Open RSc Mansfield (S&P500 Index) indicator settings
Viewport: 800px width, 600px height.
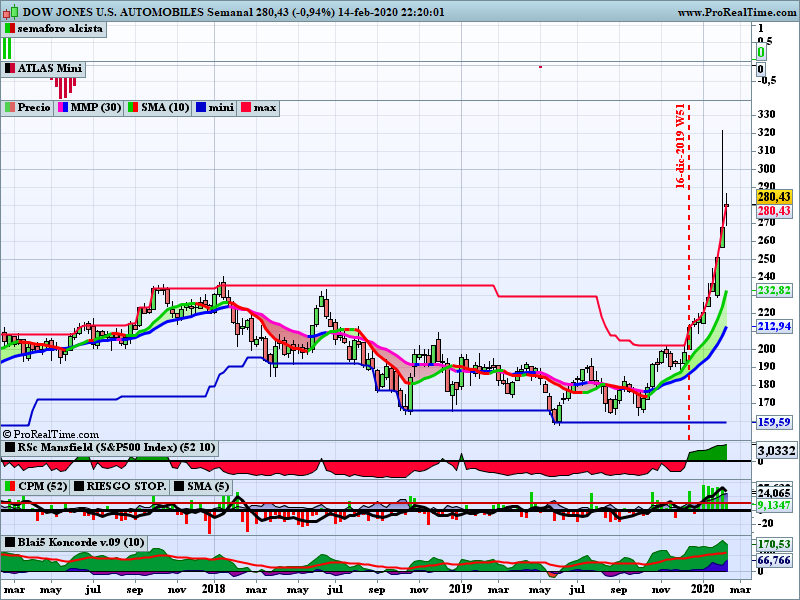point(116,448)
